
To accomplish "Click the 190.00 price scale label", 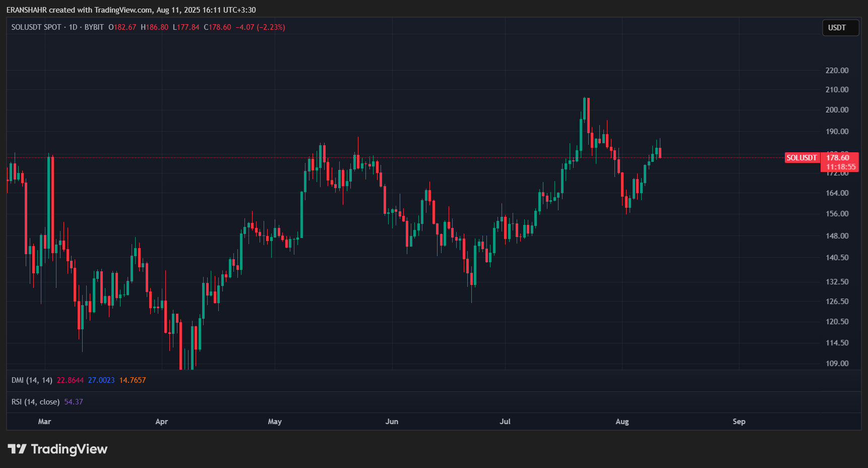I will [x=837, y=132].
